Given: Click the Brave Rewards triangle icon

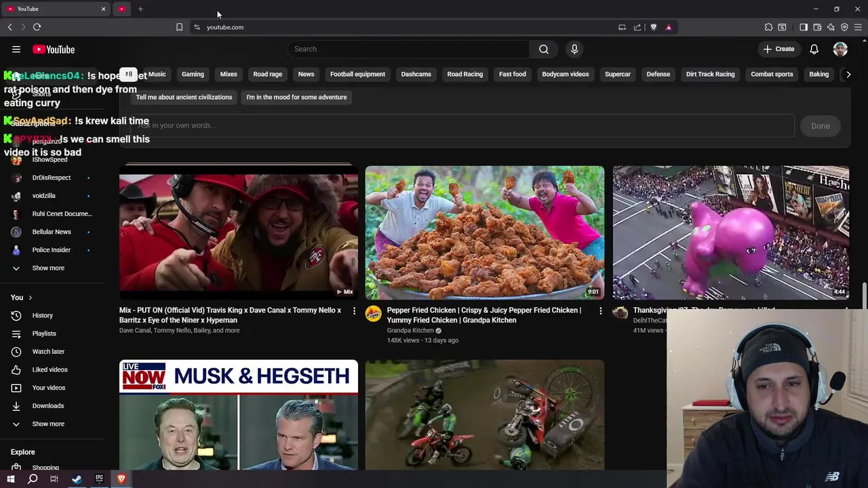Looking at the screenshot, I should pos(669,27).
